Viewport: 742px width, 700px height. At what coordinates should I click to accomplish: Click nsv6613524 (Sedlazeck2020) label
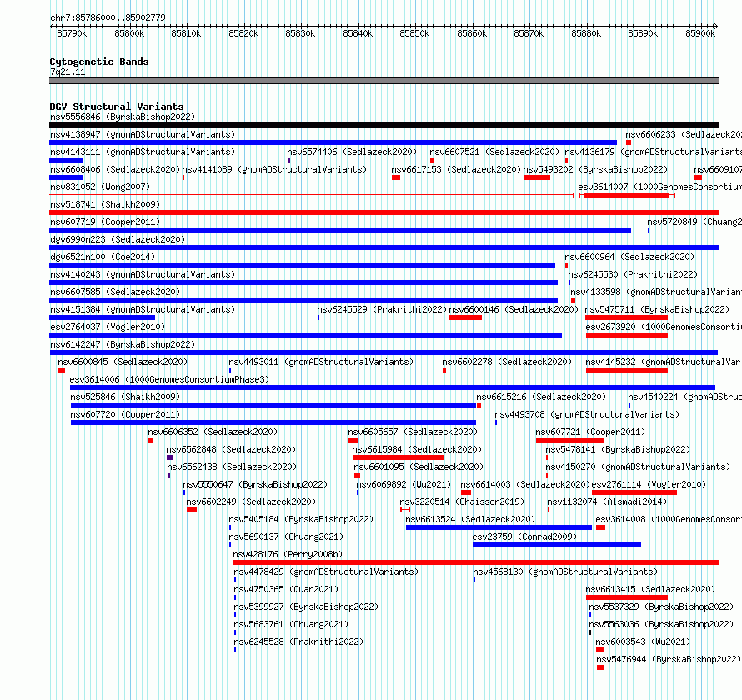click(470, 519)
